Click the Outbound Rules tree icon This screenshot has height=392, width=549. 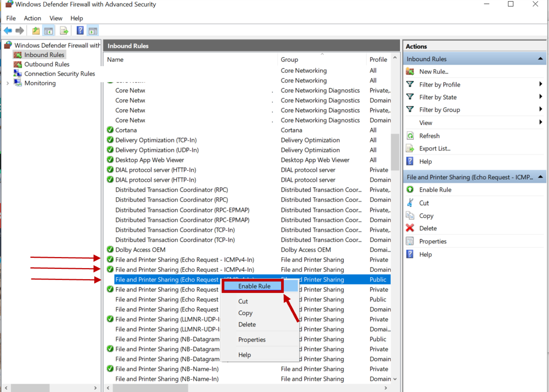(x=18, y=64)
